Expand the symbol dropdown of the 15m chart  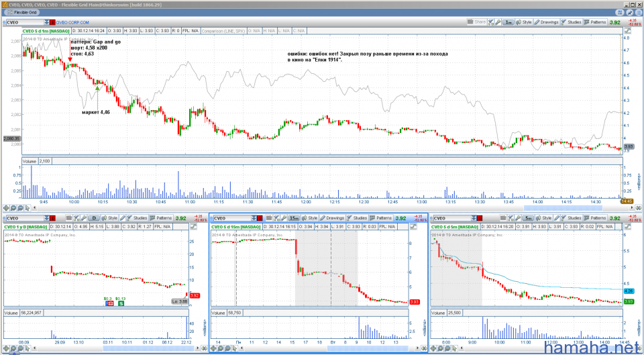point(254,218)
